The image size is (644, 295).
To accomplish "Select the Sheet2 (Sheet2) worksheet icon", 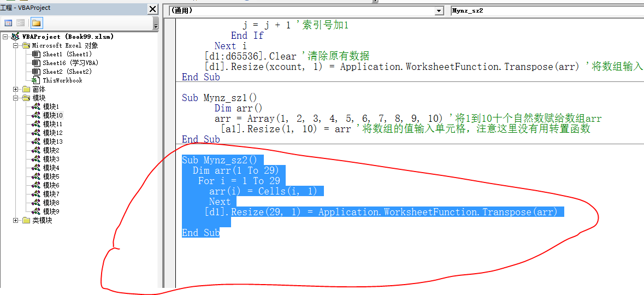I will [36, 72].
